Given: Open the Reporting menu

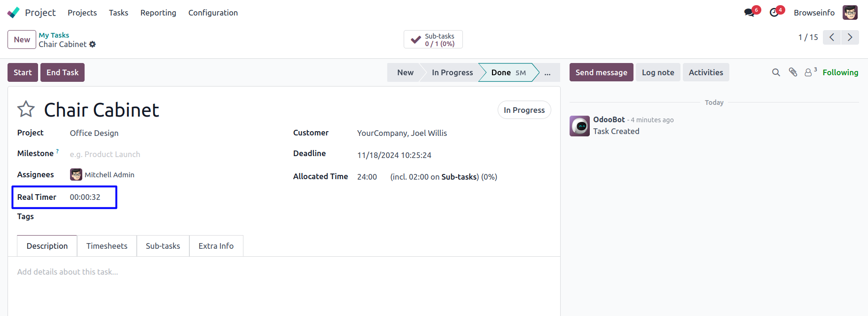Looking at the screenshot, I should coord(158,13).
